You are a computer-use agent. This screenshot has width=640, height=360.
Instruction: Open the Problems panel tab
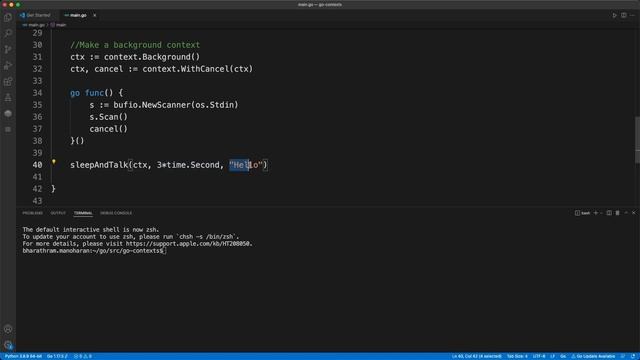(32, 213)
